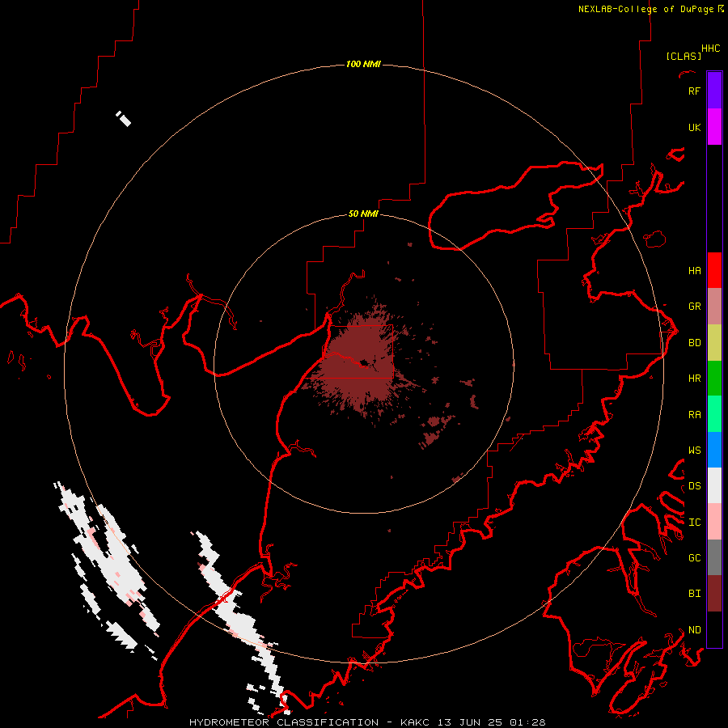The width and height of the screenshot is (728, 728).
Task: Pick the RA light green legend swatch
Action: click(714, 414)
